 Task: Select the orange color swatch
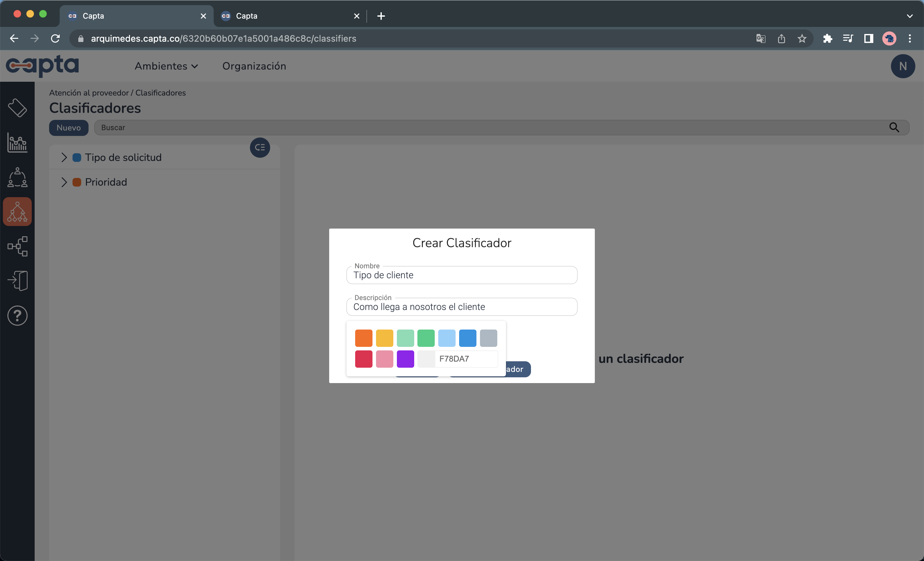click(364, 338)
